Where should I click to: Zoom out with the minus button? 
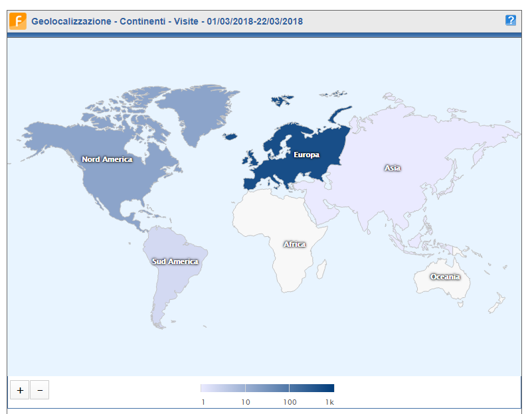tap(40, 390)
